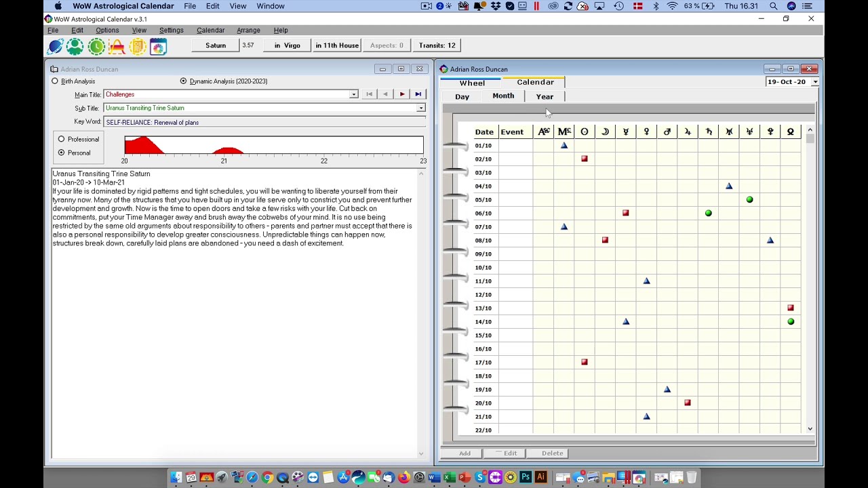The image size is (868, 488).
Task: Click the red and orange arch toolbar icon
Action: [x=117, y=46]
